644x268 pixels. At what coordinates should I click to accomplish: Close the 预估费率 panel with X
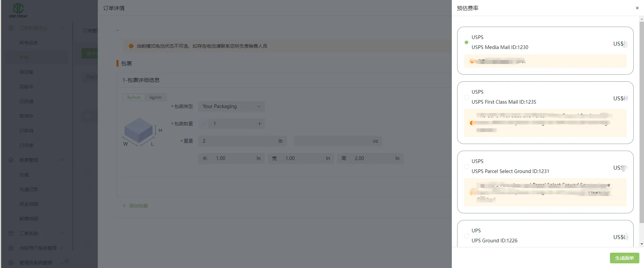[637, 8]
